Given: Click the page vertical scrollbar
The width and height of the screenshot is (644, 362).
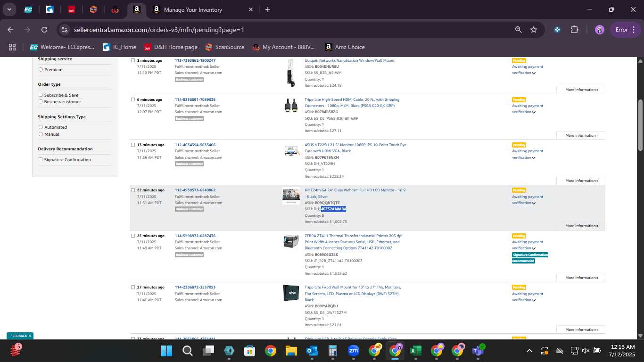Looking at the screenshot, I should 640,125.
